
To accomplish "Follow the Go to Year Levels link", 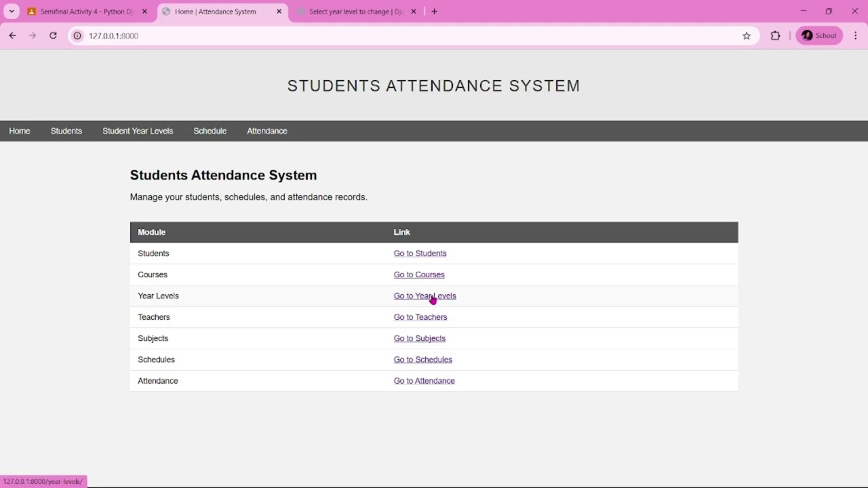I will pos(425,296).
